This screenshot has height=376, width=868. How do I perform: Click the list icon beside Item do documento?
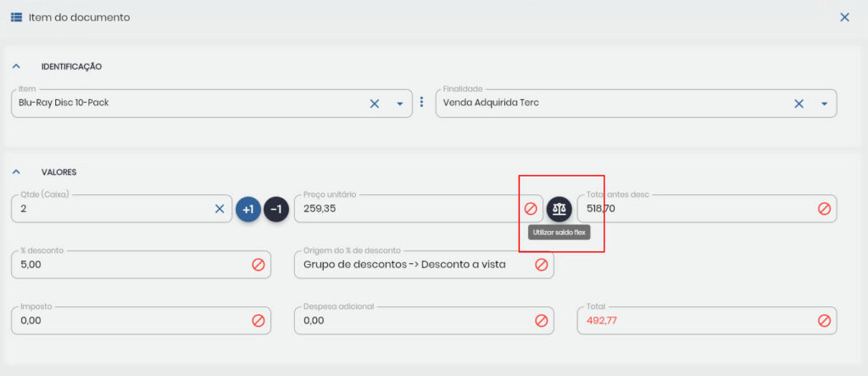coord(15,17)
